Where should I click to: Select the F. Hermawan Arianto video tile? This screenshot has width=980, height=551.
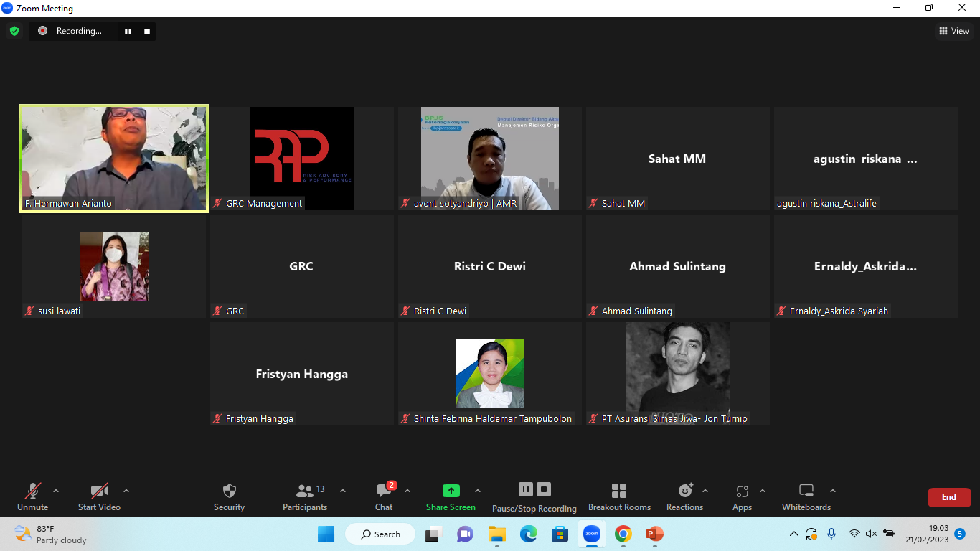(114, 159)
